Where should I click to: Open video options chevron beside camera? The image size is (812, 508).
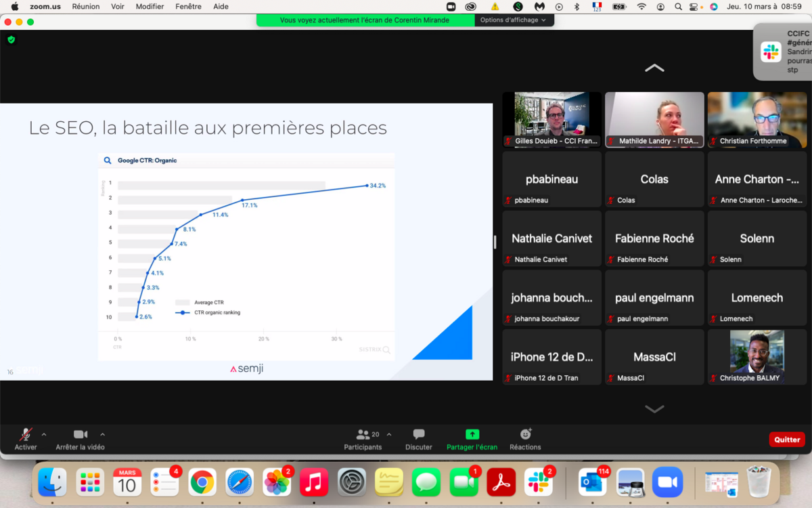point(103,434)
